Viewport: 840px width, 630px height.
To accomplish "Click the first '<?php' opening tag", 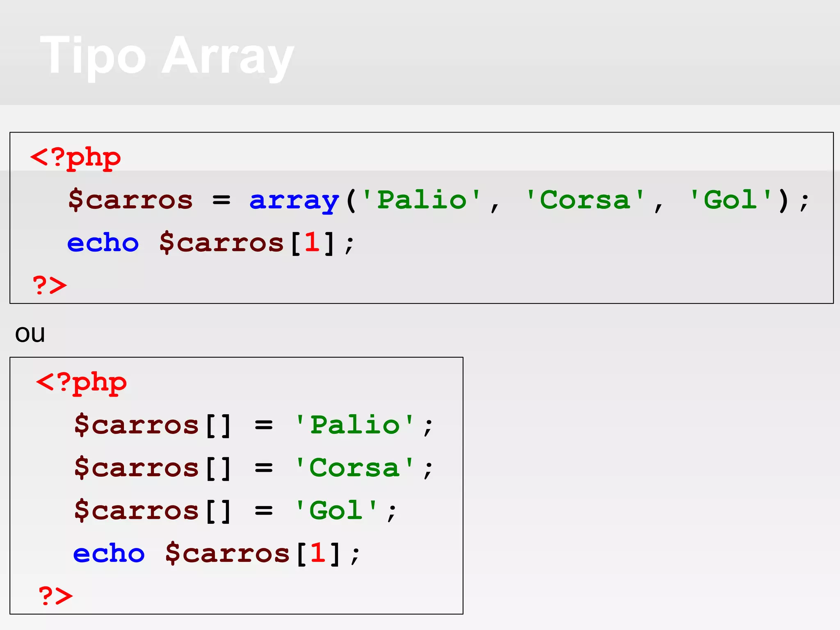I will tap(76, 158).
